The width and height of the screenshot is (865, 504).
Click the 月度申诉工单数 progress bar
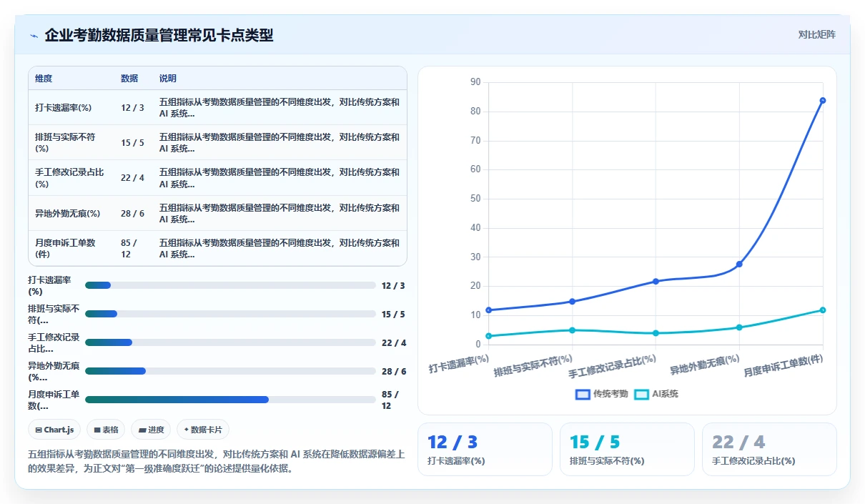pos(230,400)
